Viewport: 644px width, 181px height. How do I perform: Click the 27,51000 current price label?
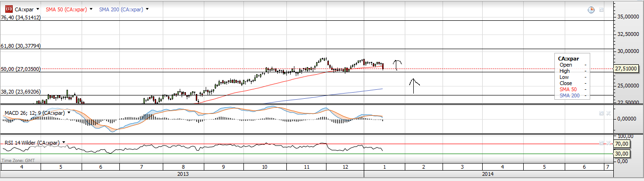627,69
